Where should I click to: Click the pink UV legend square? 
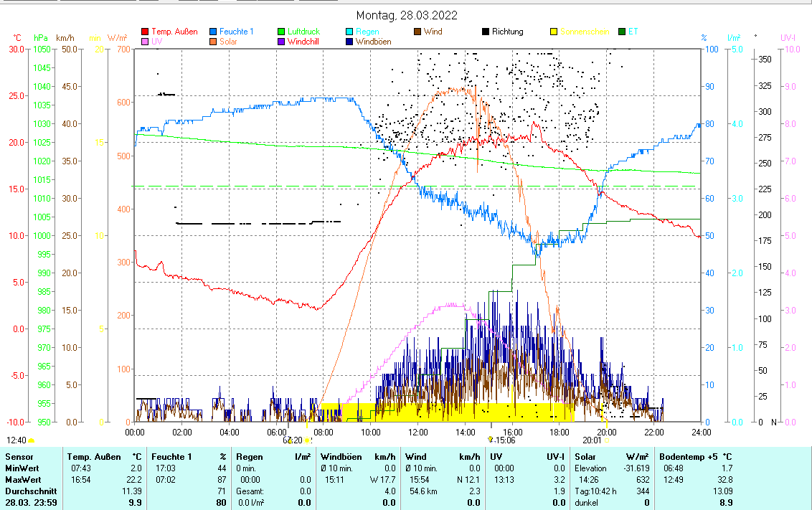(145, 42)
